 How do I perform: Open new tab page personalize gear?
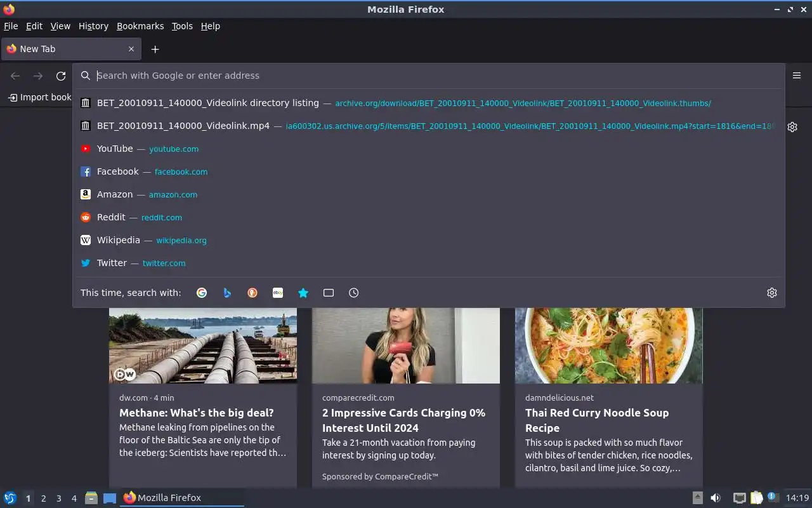click(792, 127)
